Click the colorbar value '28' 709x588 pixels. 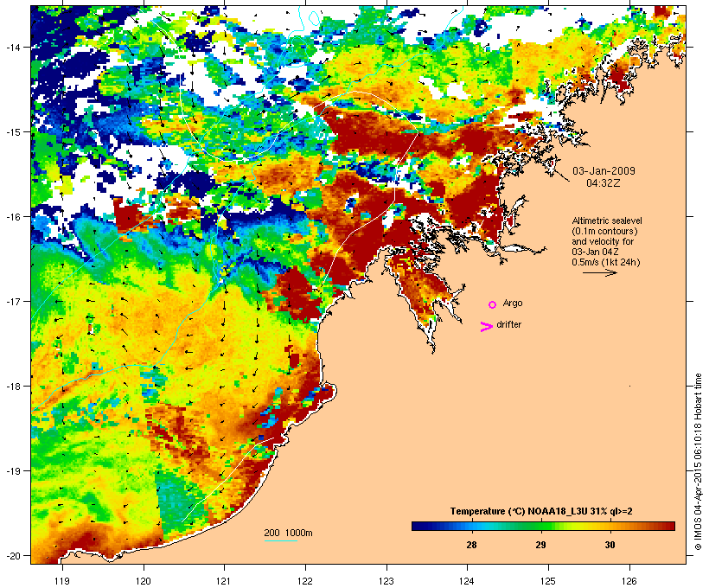(x=471, y=545)
